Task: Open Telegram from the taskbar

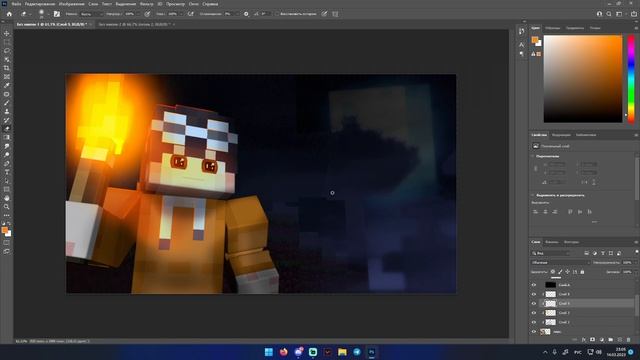Action: click(x=357, y=352)
